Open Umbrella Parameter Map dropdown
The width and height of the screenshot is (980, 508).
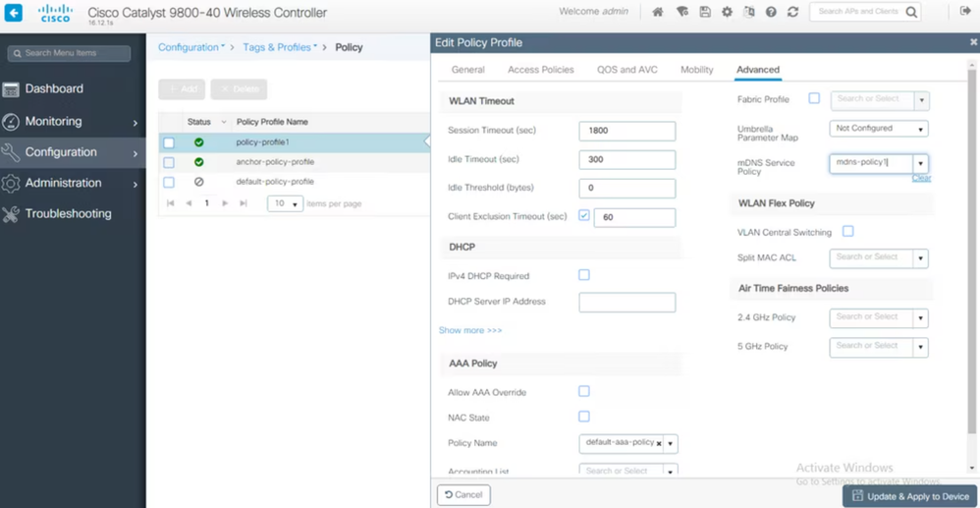coord(879,129)
